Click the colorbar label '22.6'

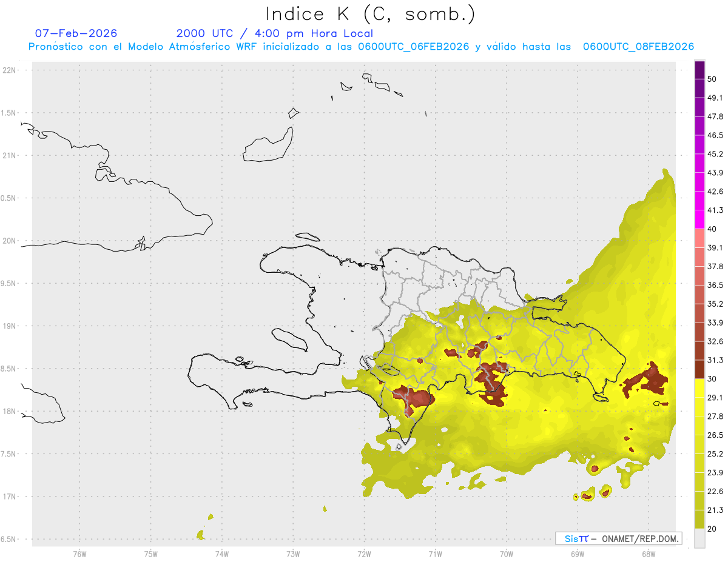tap(715, 492)
